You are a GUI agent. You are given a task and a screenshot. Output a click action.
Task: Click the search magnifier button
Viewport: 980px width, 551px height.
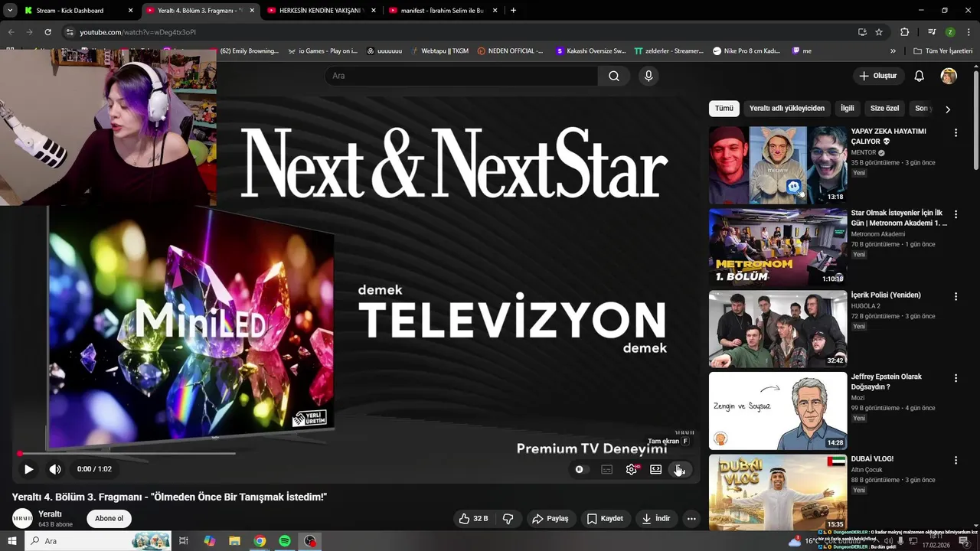614,76
